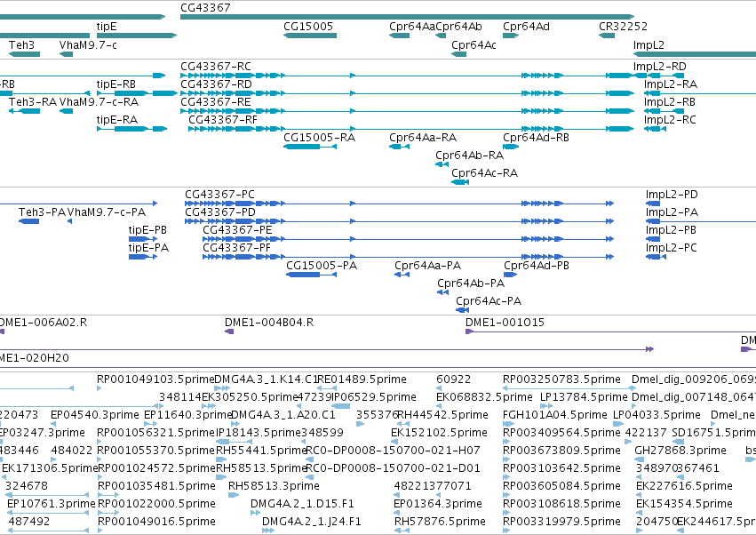Open transcript CG43367-RC
756x535 pixels.
pos(216,67)
